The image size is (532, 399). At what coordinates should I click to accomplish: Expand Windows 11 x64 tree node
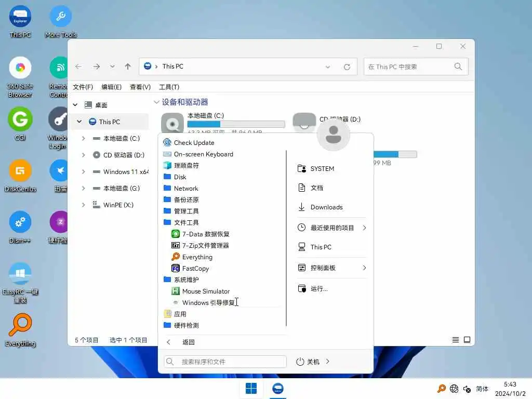click(x=84, y=171)
